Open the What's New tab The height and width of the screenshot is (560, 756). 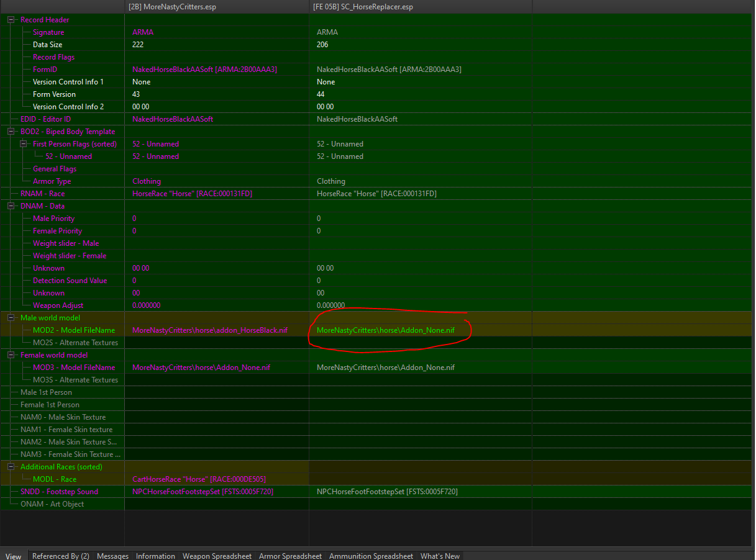440,556
